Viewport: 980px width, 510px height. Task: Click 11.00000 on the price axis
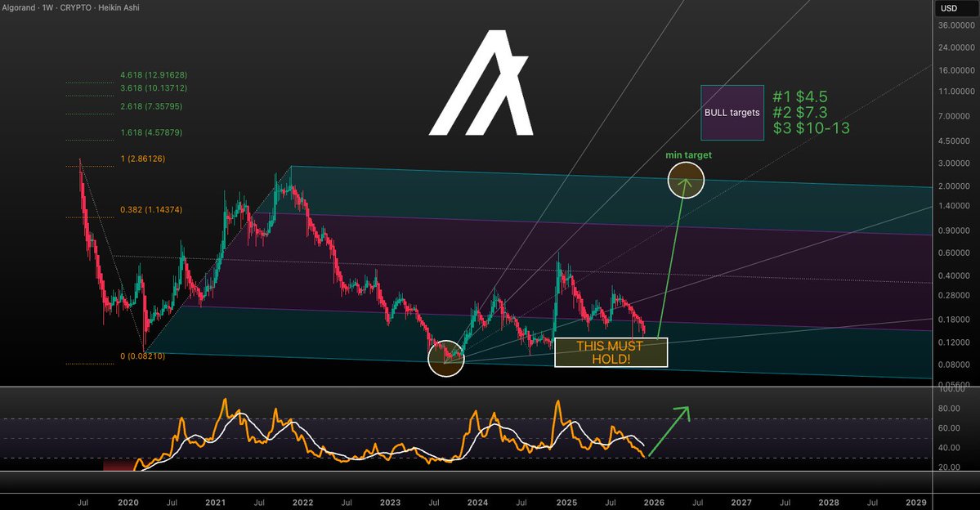click(x=955, y=92)
